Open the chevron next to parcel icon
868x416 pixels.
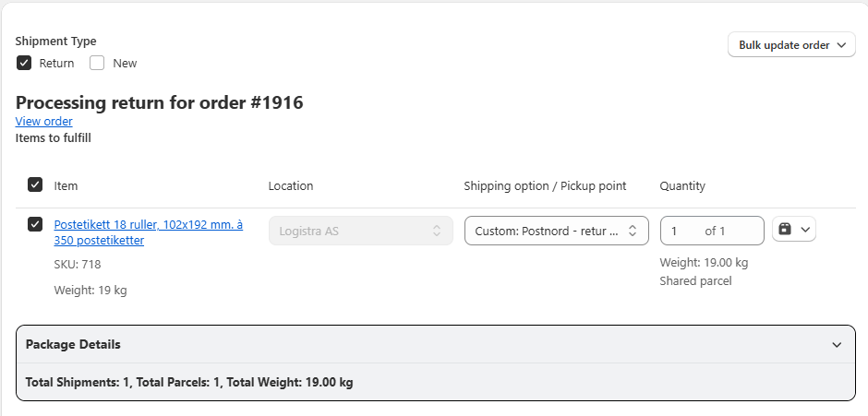[x=804, y=230]
